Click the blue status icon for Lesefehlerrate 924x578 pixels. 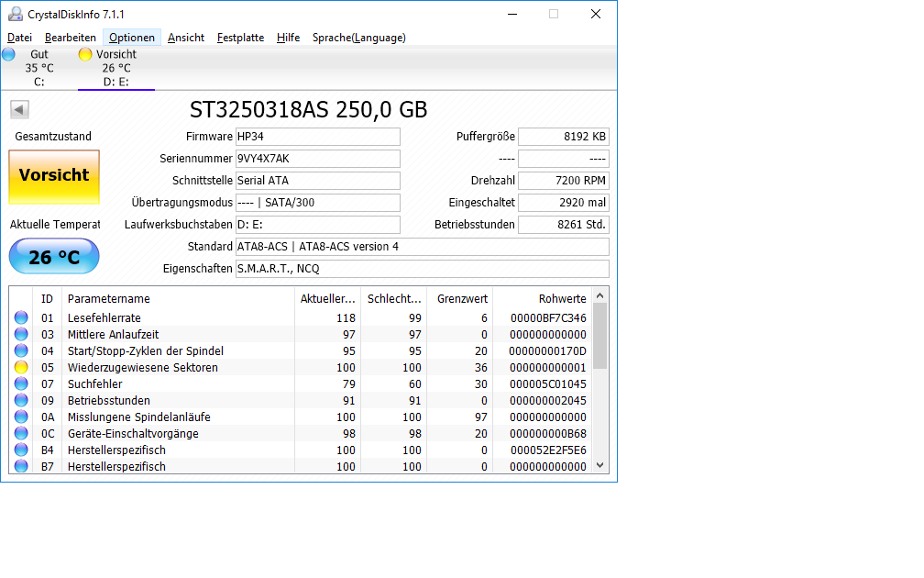tap(21, 317)
